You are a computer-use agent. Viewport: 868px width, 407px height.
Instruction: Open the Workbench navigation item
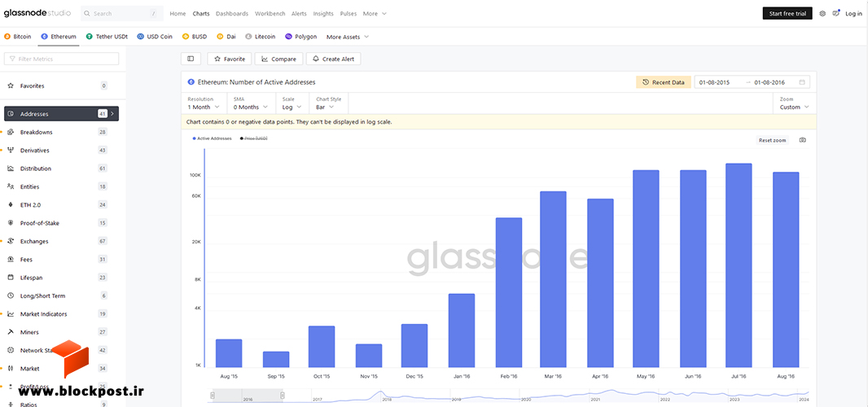(270, 13)
